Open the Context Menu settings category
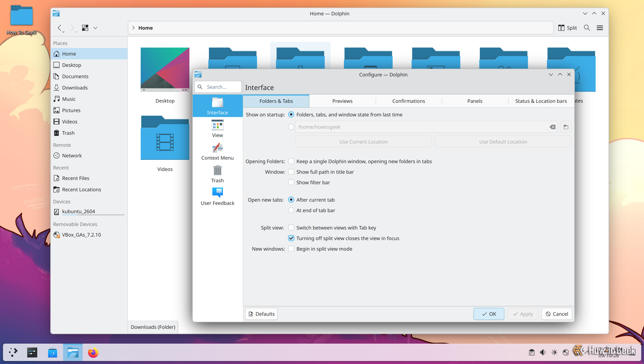Image resolution: width=644 pixels, height=364 pixels. 217,151
